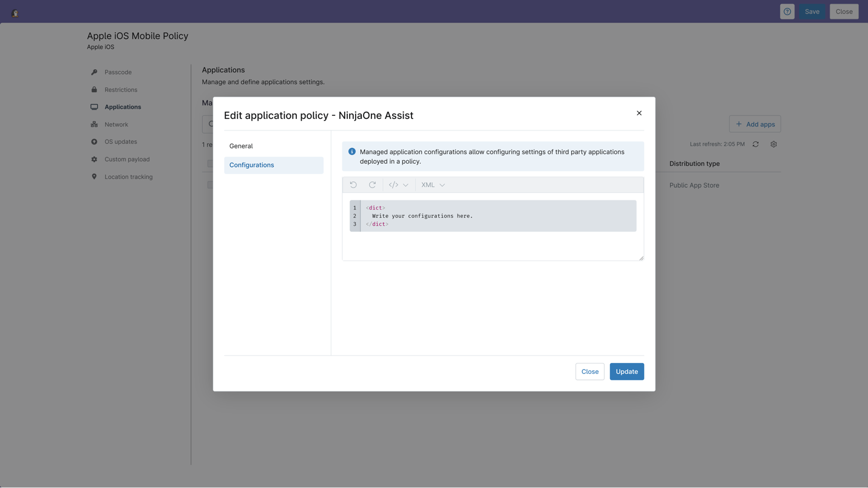Viewport: 868px width, 488px height.
Task: Click Update to save the application policy
Action: (626, 371)
